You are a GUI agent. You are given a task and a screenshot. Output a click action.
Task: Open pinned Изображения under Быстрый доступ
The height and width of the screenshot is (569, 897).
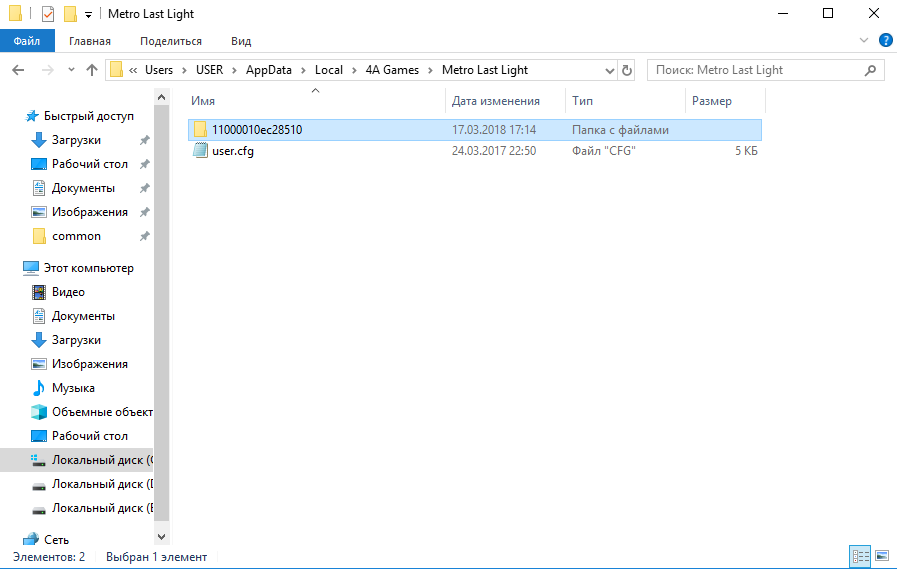(90, 212)
